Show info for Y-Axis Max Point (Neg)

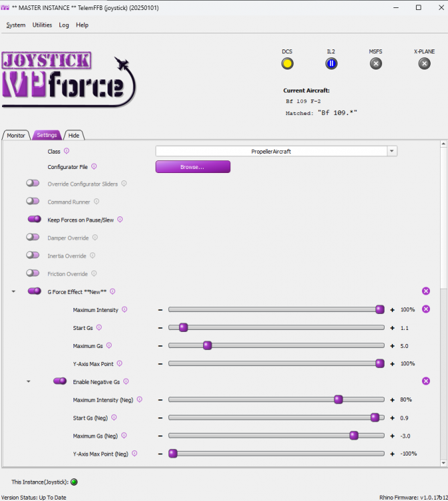[134, 454]
